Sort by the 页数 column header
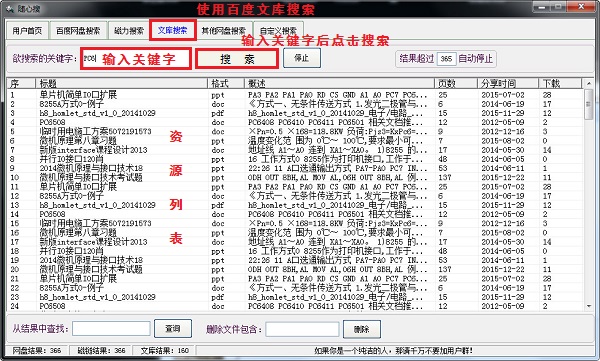The width and height of the screenshot is (600, 361). (456, 83)
